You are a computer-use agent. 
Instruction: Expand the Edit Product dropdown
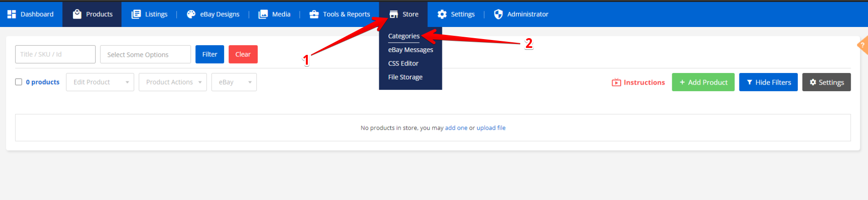(x=100, y=82)
